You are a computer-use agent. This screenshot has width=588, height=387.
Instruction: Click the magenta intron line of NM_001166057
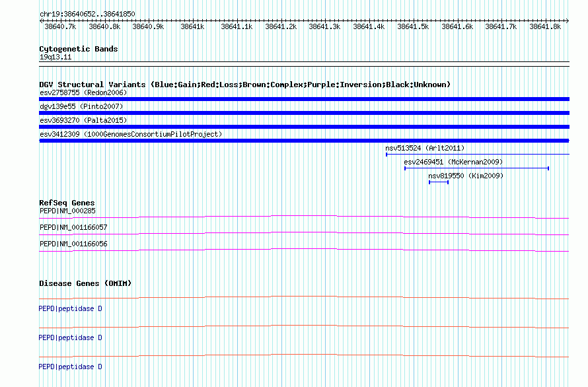tap(304, 233)
